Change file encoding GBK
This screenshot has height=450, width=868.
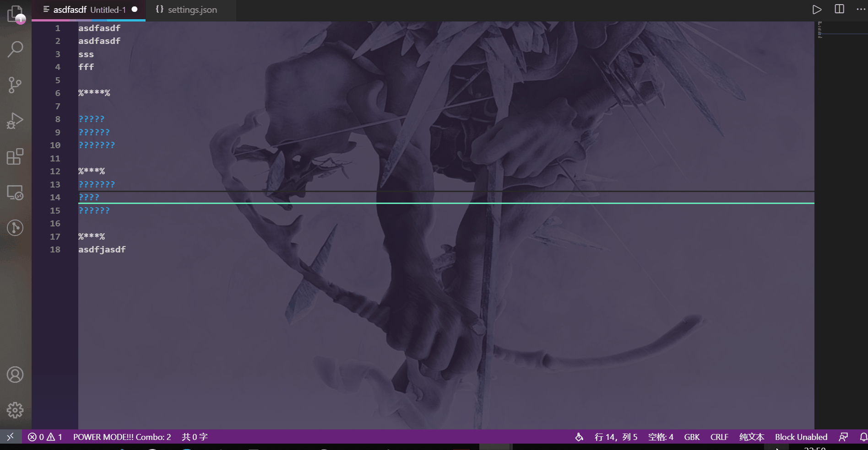[692, 437]
